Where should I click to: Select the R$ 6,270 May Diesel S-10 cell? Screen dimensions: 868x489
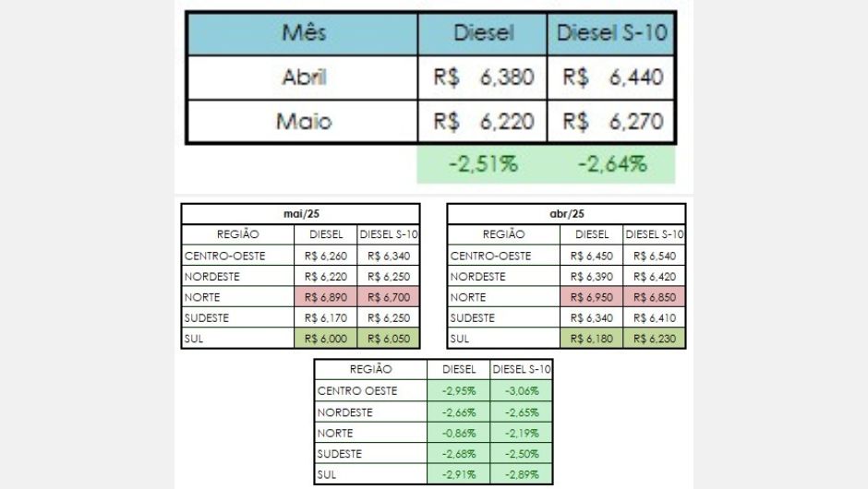coord(611,121)
